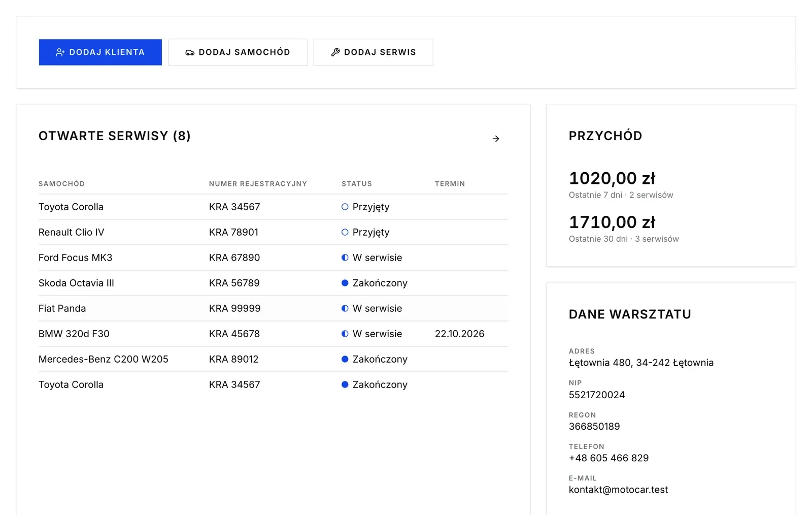Click the half-filled status icon for Ford Focus MK3

coord(345,257)
